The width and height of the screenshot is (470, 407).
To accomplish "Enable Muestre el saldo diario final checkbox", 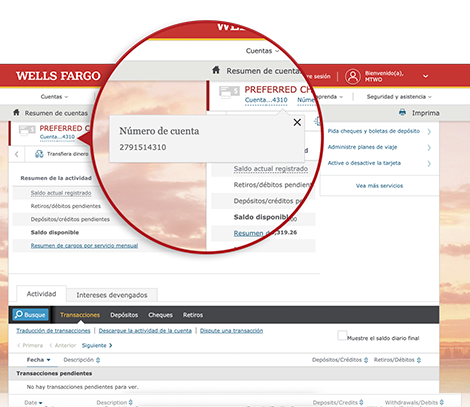I will pos(342,336).
